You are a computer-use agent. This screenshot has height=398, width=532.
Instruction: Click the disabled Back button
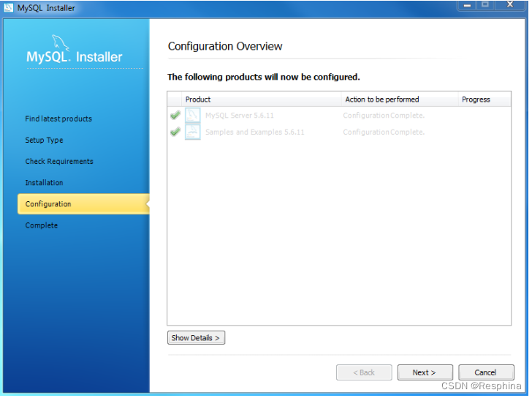[x=365, y=373]
